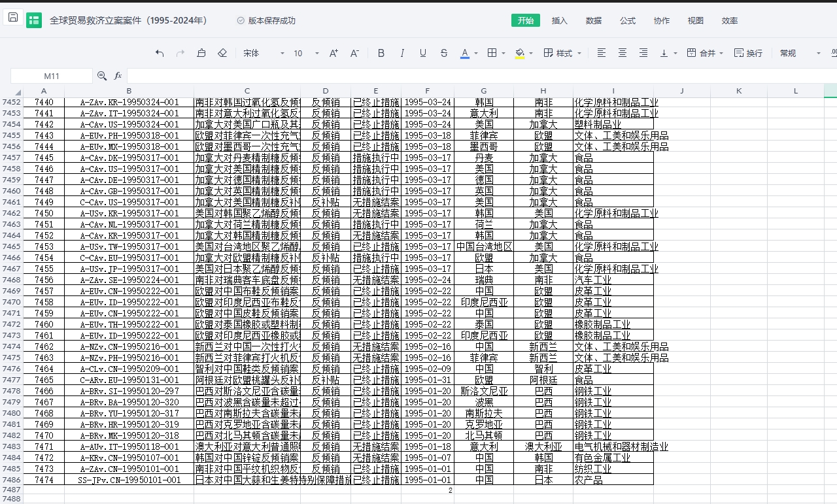Expand the vertical alignment dropdown arrow

coord(675,53)
